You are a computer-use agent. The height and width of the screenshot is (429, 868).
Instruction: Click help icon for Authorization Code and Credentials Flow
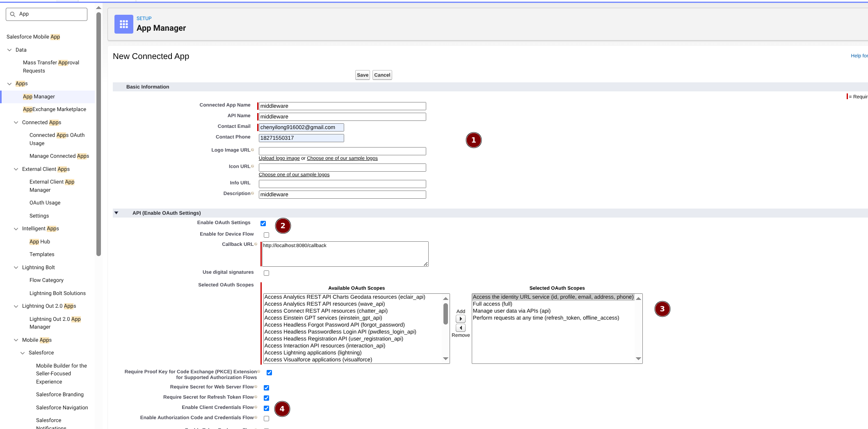coord(256,418)
